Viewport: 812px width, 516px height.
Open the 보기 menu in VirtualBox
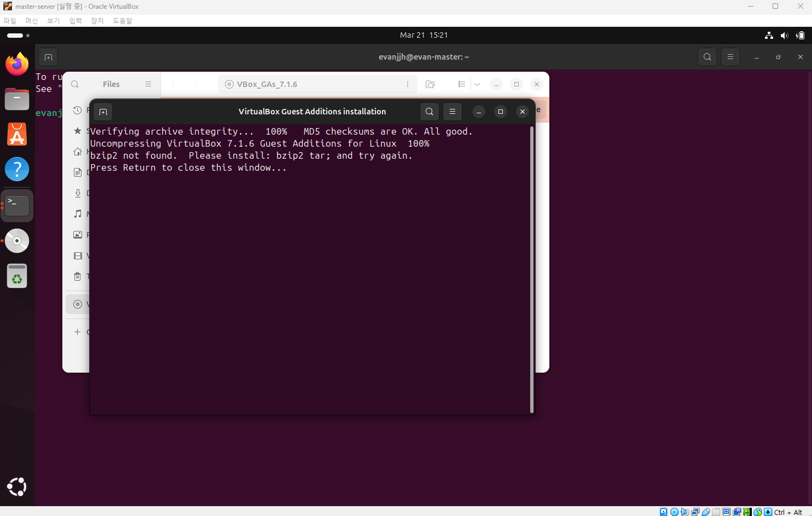pos(54,21)
